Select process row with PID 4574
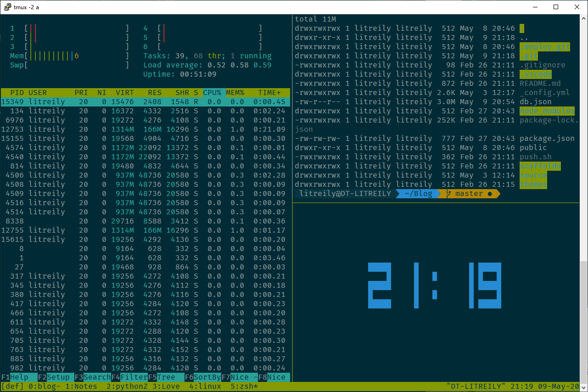Screen dimensions: 588x392 coord(146,148)
